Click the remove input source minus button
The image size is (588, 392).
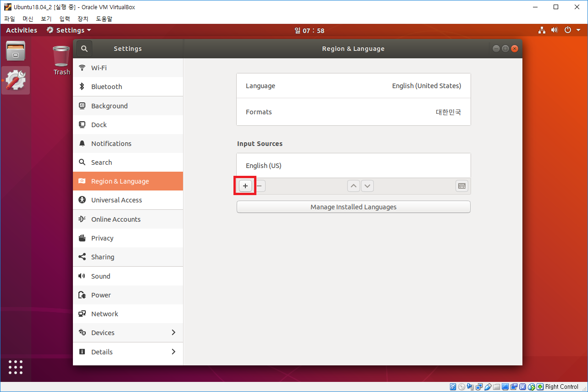[x=259, y=186]
